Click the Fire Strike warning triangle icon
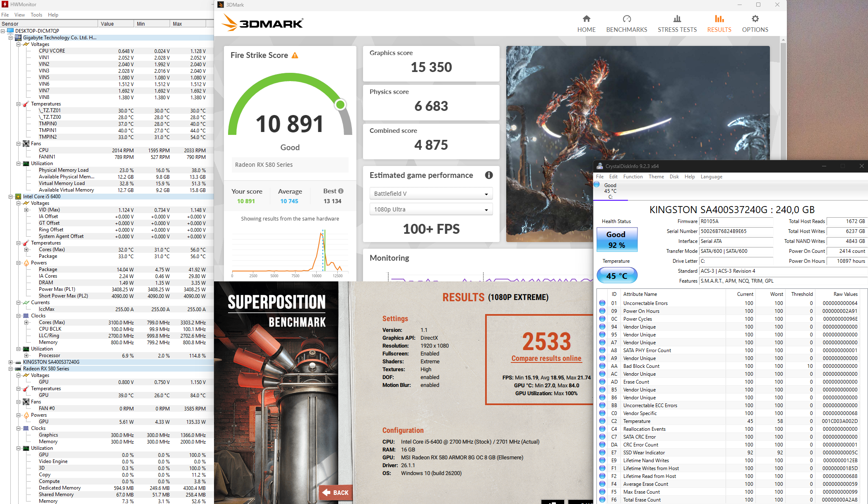Image resolution: width=868 pixels, height=504 pixels. click(295, 55)
